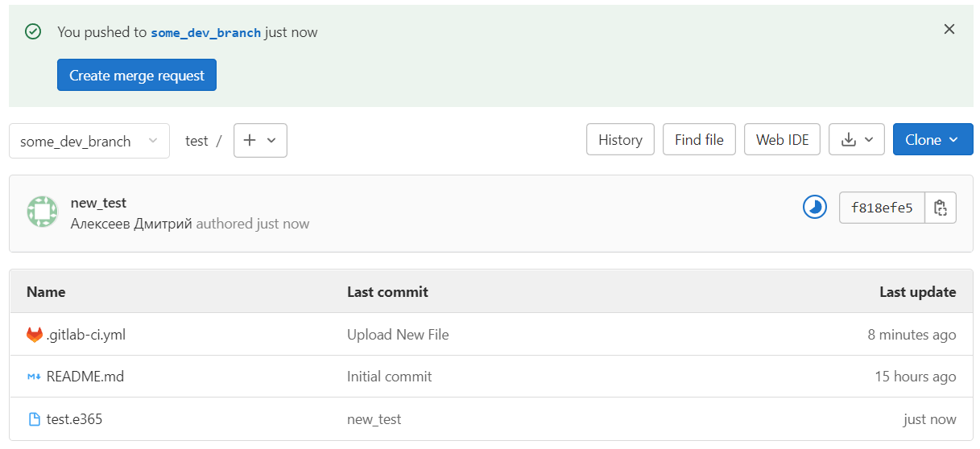The image size is (980, 449).
Task: Click the author avatar image
Action: (x=42, y=212)
